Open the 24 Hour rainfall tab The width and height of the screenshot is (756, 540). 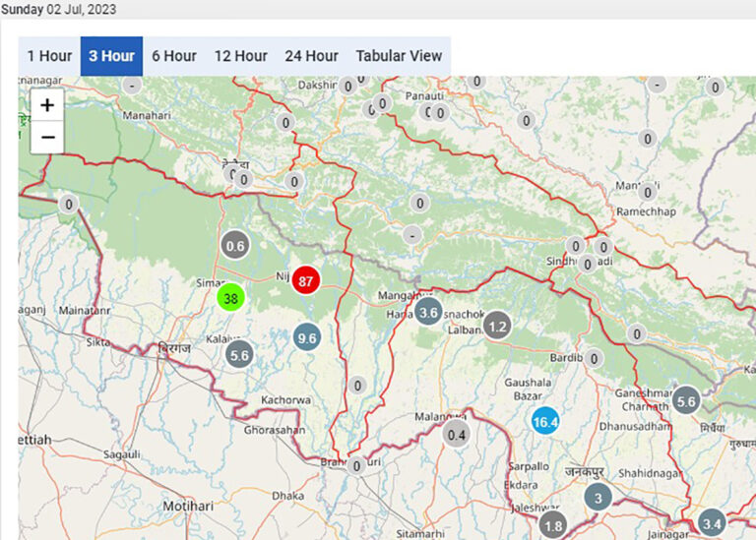click(311, 56)
